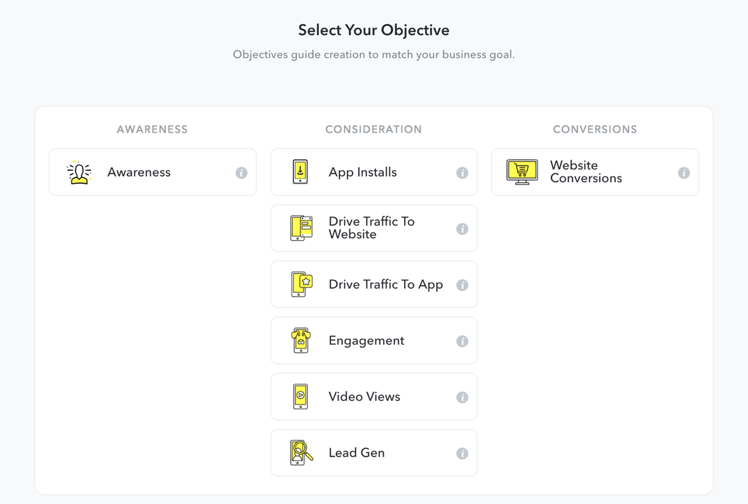View info about the Video Views objective
The image size is (748, 504).
[x=462, y=397]
